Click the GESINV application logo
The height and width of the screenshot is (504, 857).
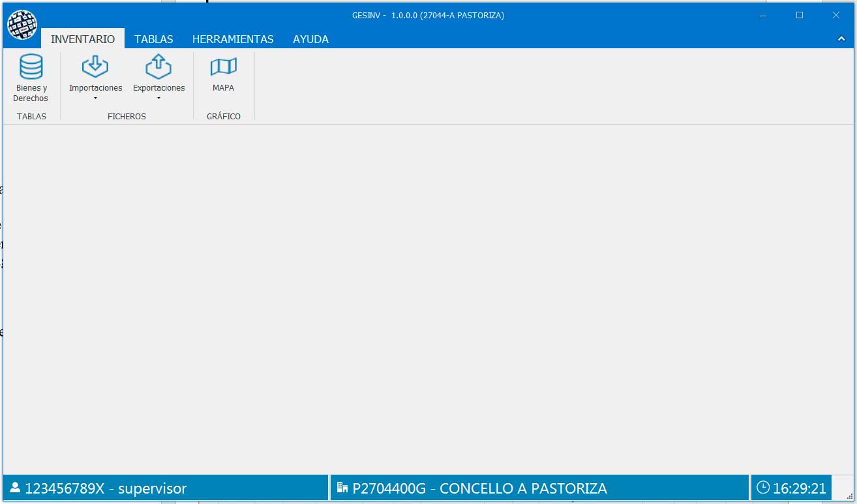[x=22, y=25]
